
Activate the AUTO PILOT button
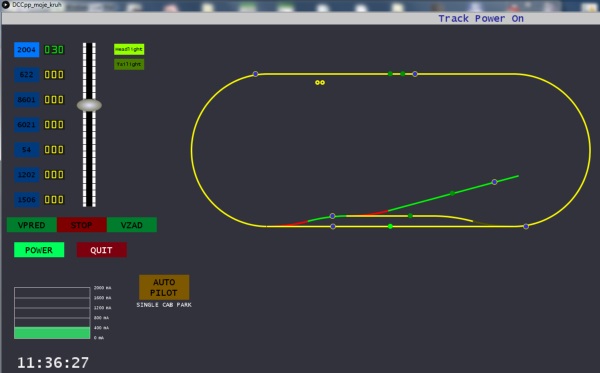164,287
